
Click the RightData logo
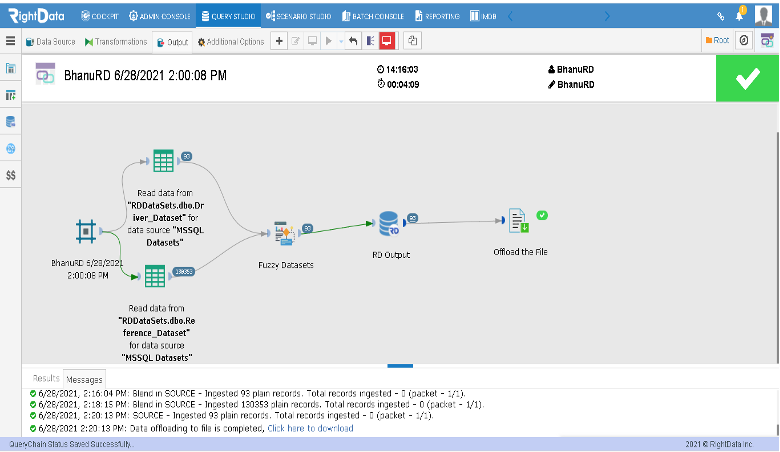(x=36, y=16)
